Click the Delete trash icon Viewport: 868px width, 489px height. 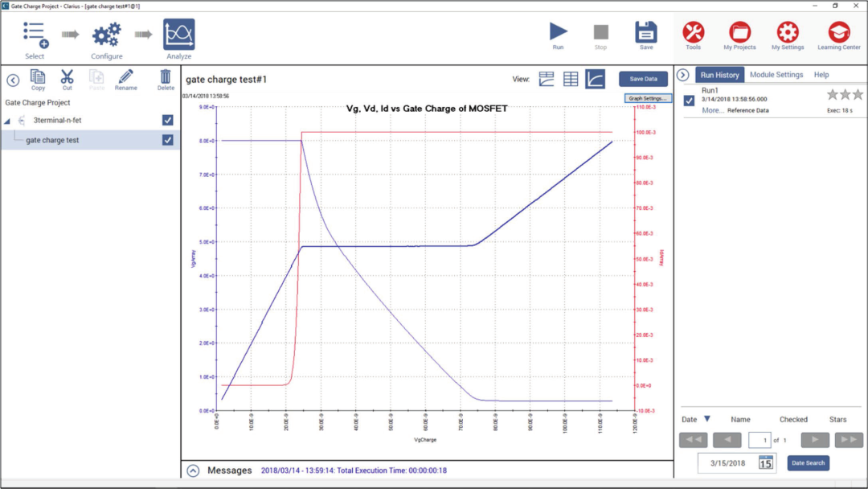coord(166,77)
